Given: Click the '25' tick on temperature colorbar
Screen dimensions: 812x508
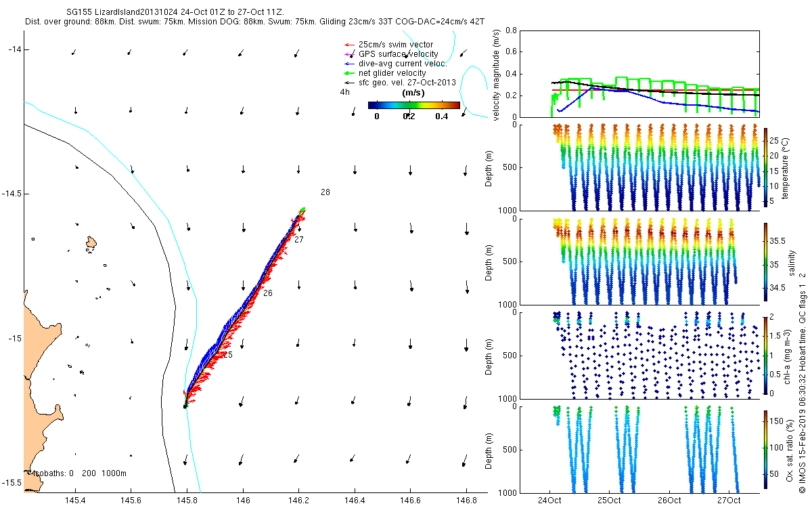Looking at the screenshot, I should point(774,142).
